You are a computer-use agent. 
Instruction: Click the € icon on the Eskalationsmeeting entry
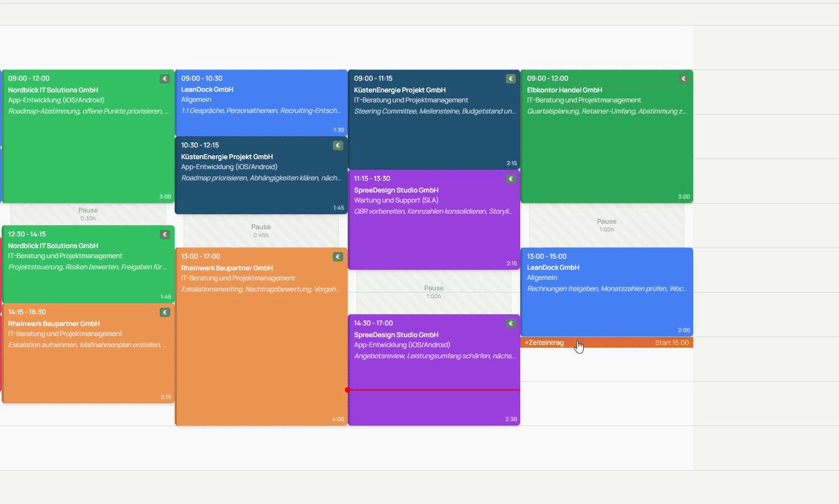click(x=338, y=256)
